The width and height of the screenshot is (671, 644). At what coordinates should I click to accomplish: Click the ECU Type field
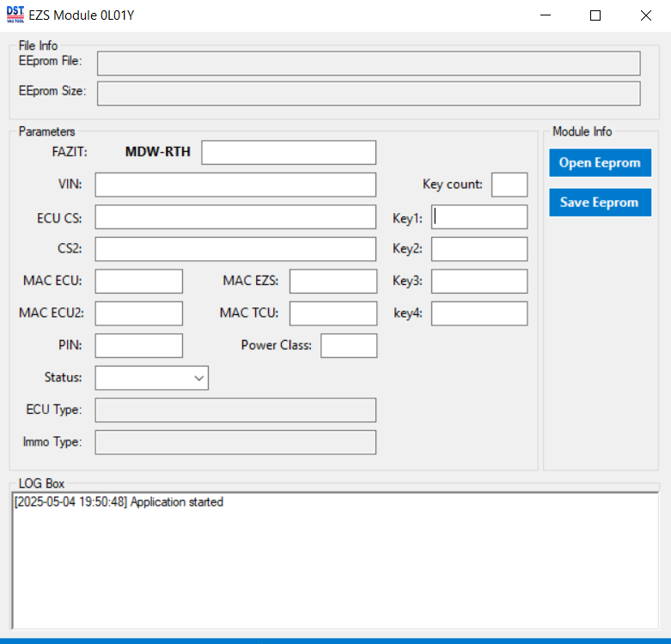click(235, 410)
